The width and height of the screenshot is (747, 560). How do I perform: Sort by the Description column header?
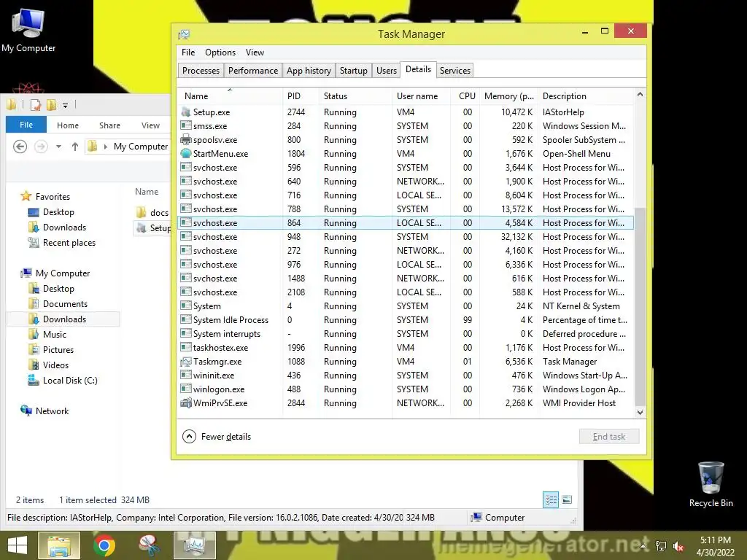(586, 96)
